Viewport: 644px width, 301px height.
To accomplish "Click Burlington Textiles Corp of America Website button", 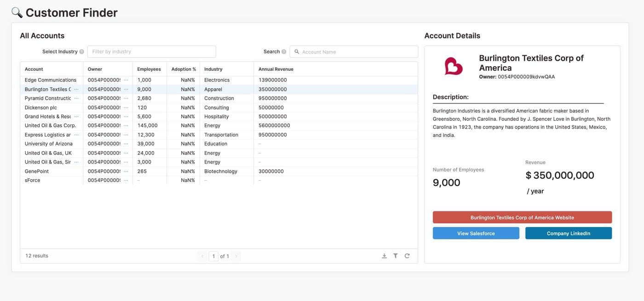I will pyautogui.click(x=522, y=217).
